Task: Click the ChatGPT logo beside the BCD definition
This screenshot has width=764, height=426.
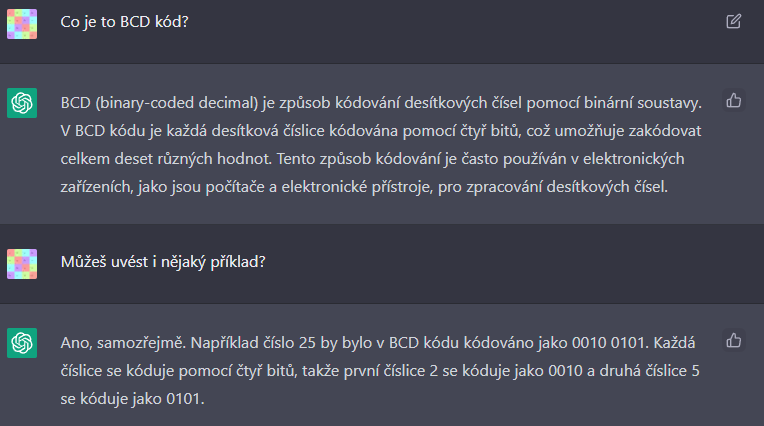Action: pos(22,103)
